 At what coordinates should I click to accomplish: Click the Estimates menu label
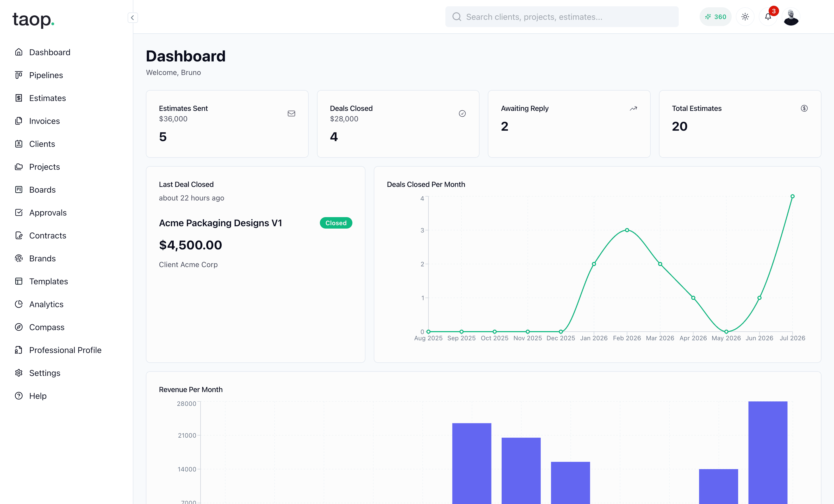coord(47,98)
